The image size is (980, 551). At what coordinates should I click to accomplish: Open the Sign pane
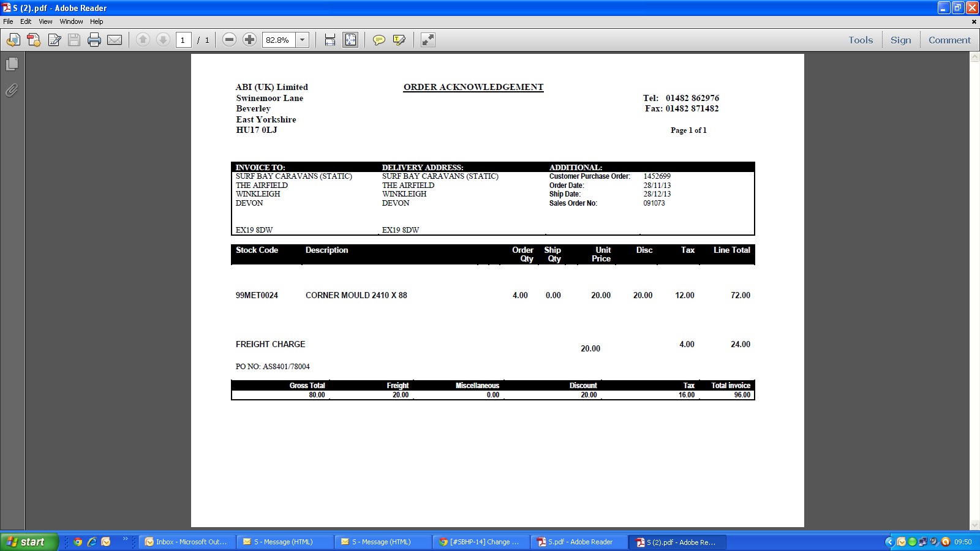(900, 40)
